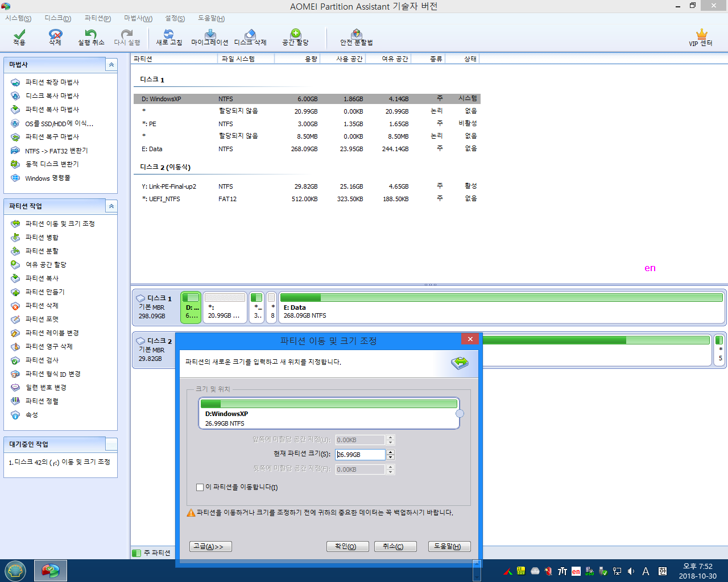Click the 실행 취소 (Undo) toolbar icon
Image resolution: width=728 pixels, height=582 pixels.
point(91,38)
